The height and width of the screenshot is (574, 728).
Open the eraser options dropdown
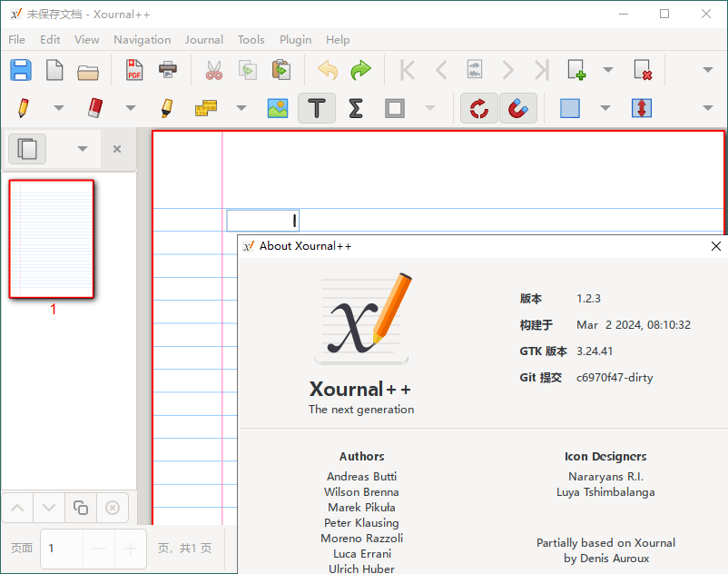(130, 108)
